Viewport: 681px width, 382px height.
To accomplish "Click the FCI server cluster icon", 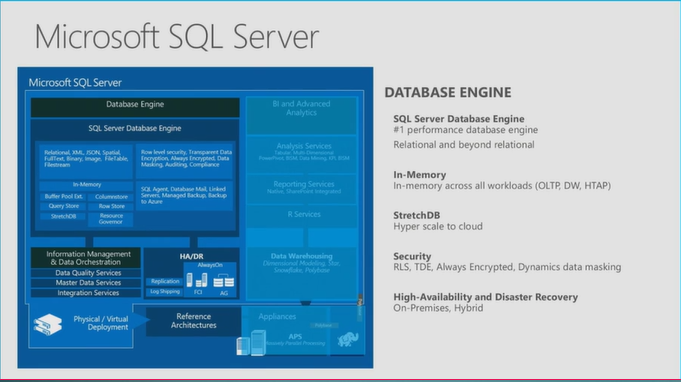I will click(197, 280).
